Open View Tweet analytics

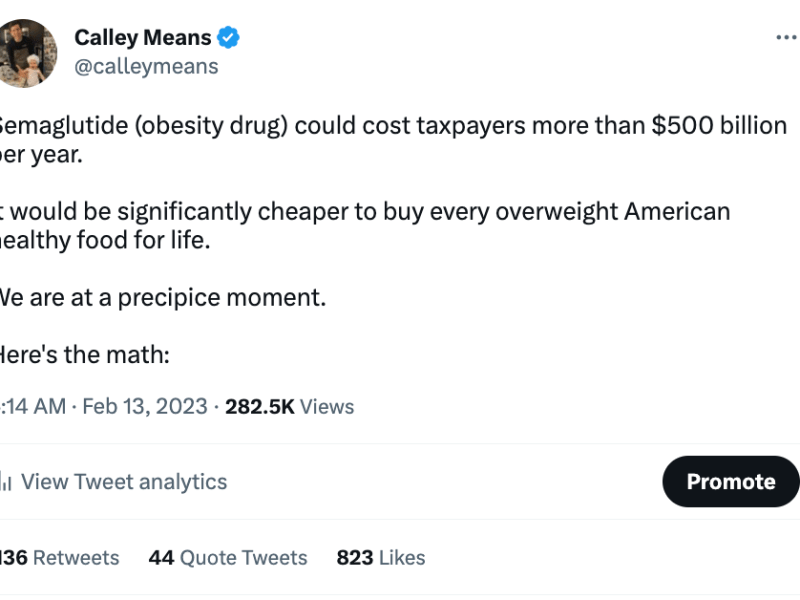coord(124,482)
